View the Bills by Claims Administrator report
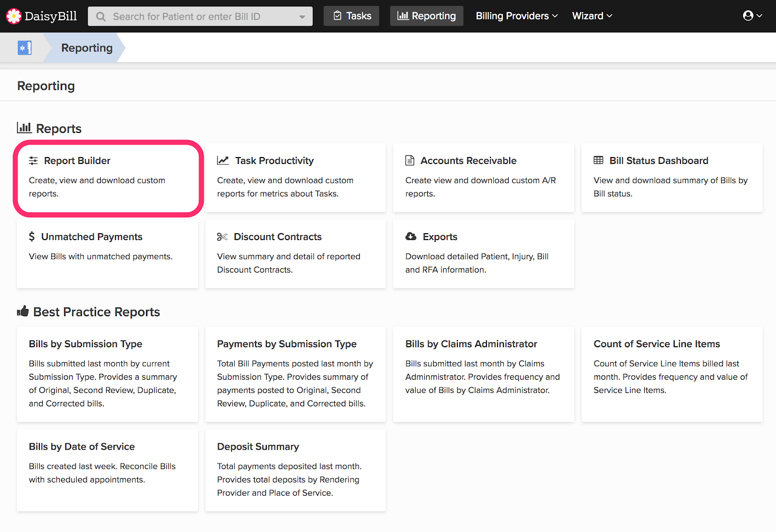 click(471, 344)
